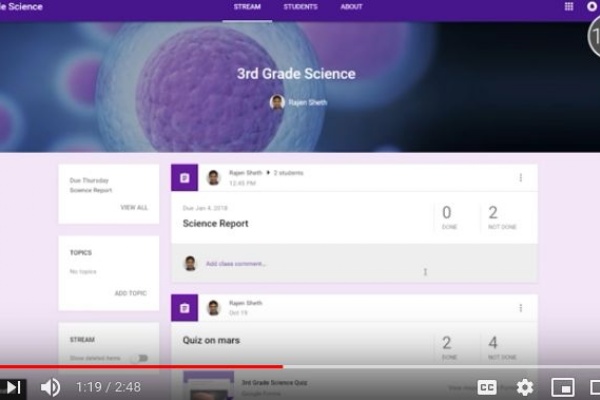
Task: Open the Google apps grid icon
Action: [x=569, y=7]
